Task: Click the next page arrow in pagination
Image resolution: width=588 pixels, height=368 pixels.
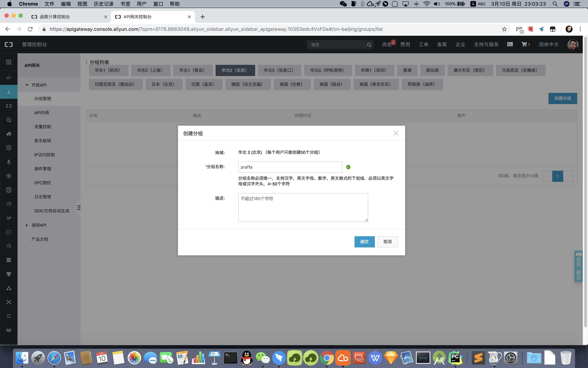Action: tap(568, 176)
